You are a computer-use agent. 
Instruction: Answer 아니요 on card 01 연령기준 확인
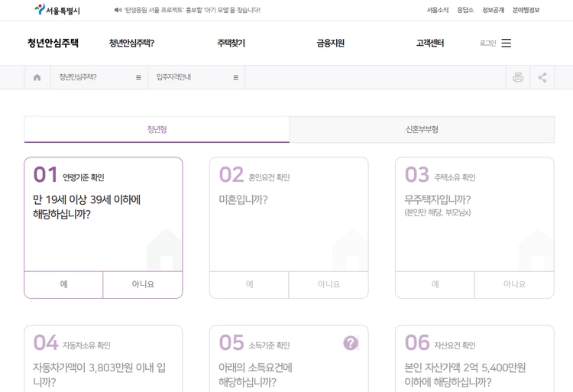pos(143,284)
